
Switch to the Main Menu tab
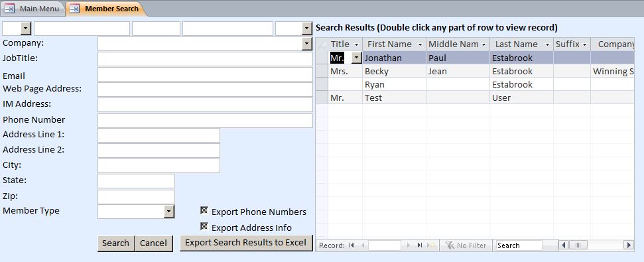(x=34, y=8)
